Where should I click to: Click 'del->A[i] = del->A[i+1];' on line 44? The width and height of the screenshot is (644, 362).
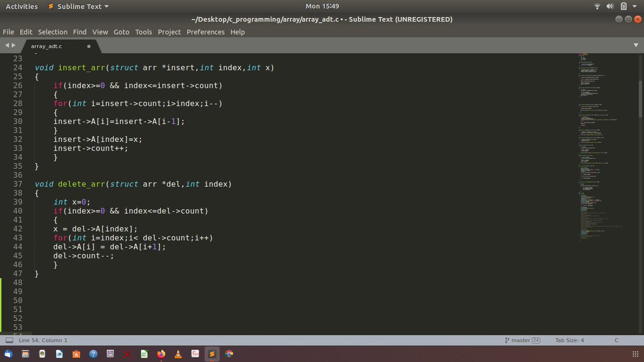109,247
